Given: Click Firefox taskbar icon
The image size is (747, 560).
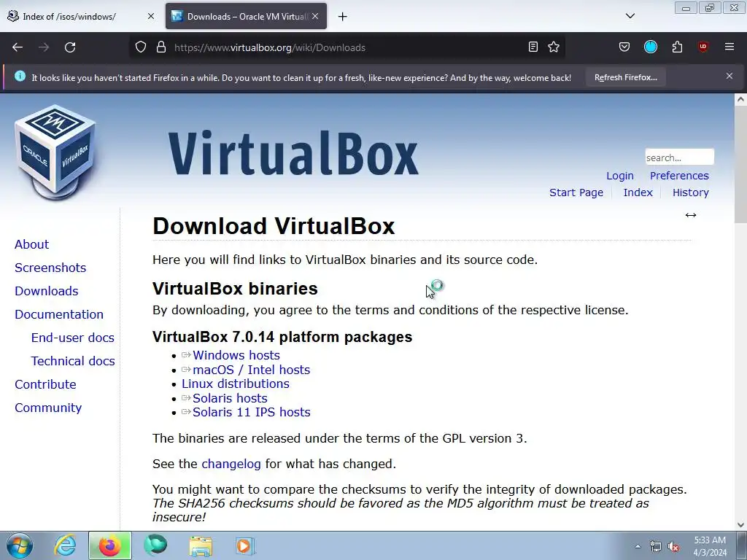Looking at the screenshot, I should 109,545.
